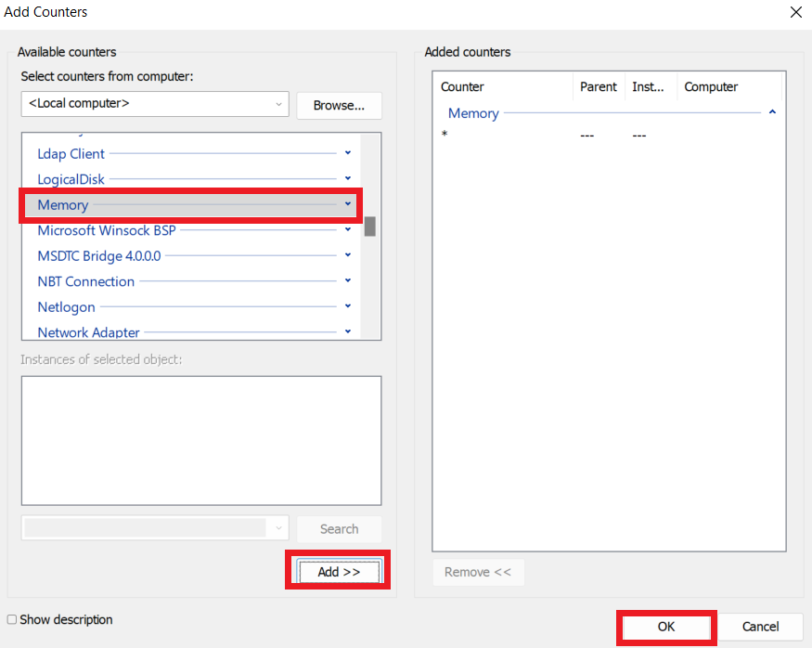Expand the Microsoft Winsock BSP chevron
The height and width of the screenshot is (648, 812).
pos(348,230)
